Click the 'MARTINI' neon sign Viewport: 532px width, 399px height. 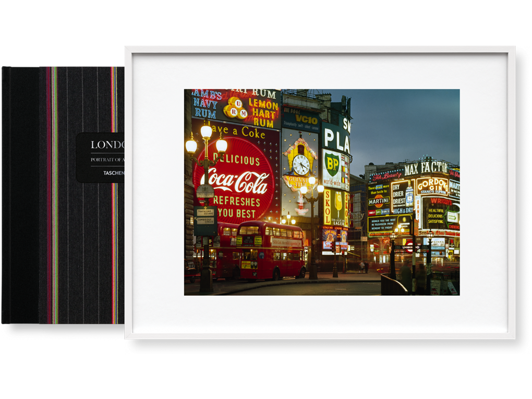tap(379, 201)
